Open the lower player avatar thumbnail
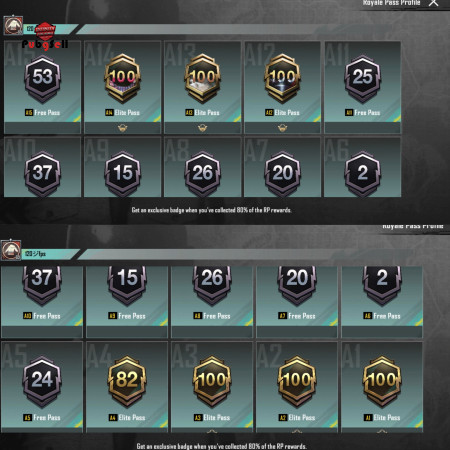The height and width of the screenshot is (450, 450). coord(11,250)
